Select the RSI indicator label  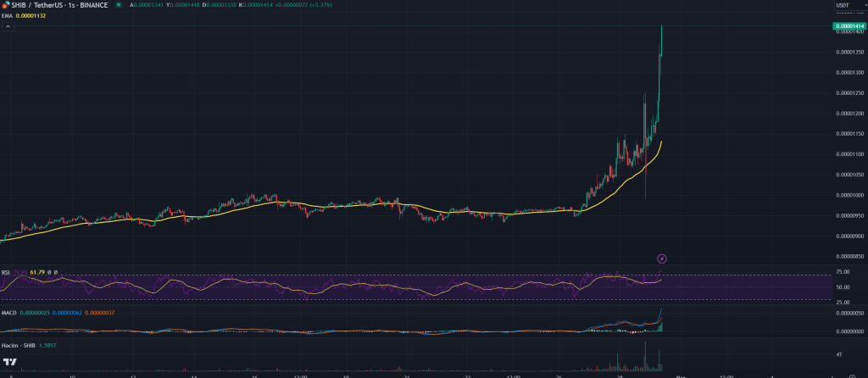pyautogui.click(x=6, y=272)
